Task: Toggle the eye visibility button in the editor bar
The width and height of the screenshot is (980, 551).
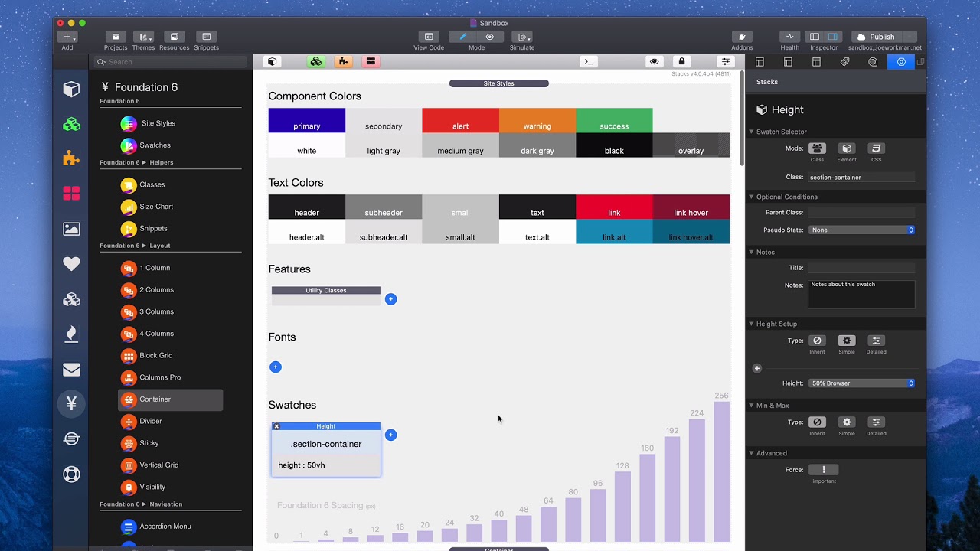Action: point(654,61)
